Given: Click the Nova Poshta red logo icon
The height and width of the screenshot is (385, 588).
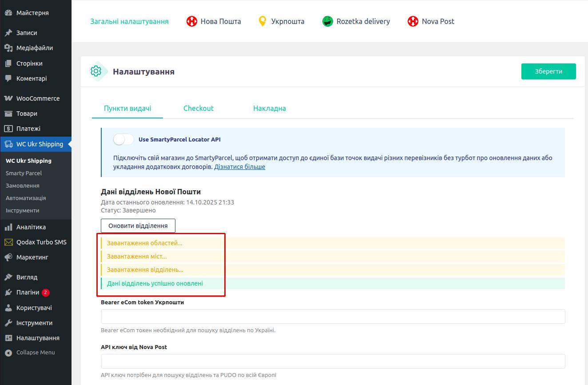Looking at the screenshot, I should (x=191, y=21).
